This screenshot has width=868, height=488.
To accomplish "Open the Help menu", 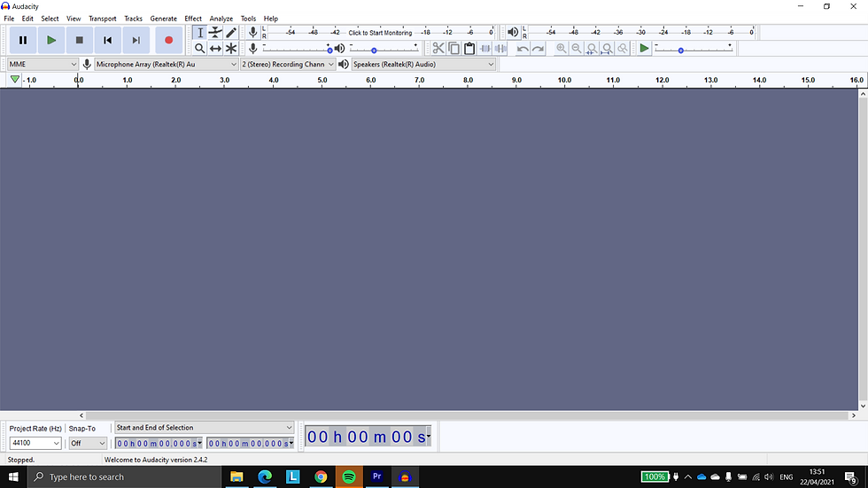I will point(271,19).
